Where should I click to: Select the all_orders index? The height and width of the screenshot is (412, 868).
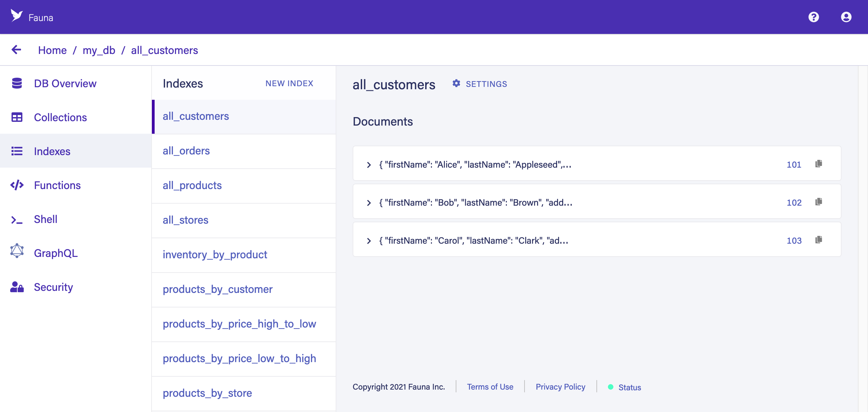coord(186,150)
